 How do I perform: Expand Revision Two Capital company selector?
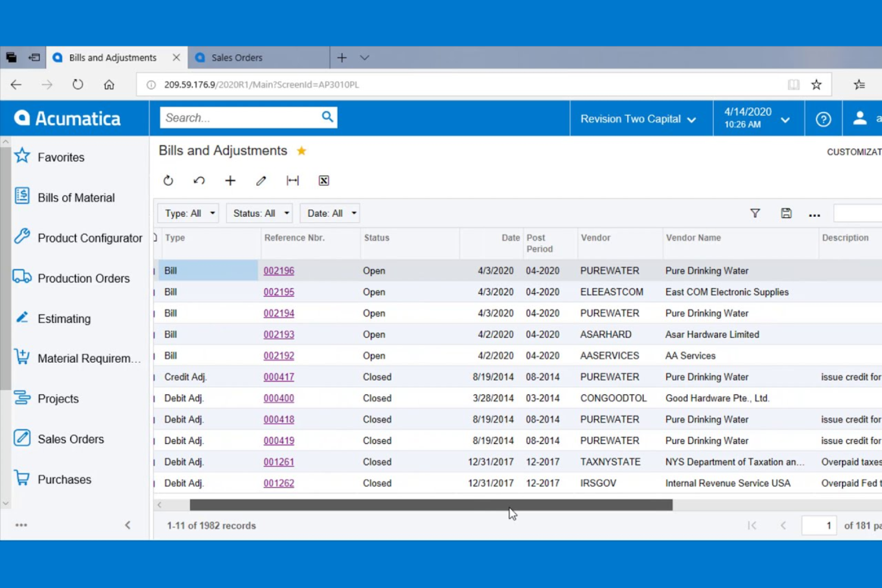638,119
